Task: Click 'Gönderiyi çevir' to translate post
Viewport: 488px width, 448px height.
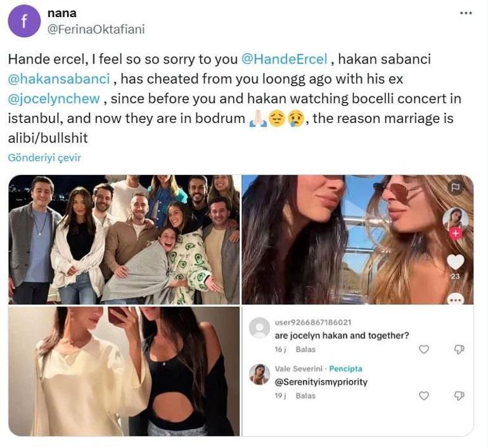Action: click(x=44, y=158)
